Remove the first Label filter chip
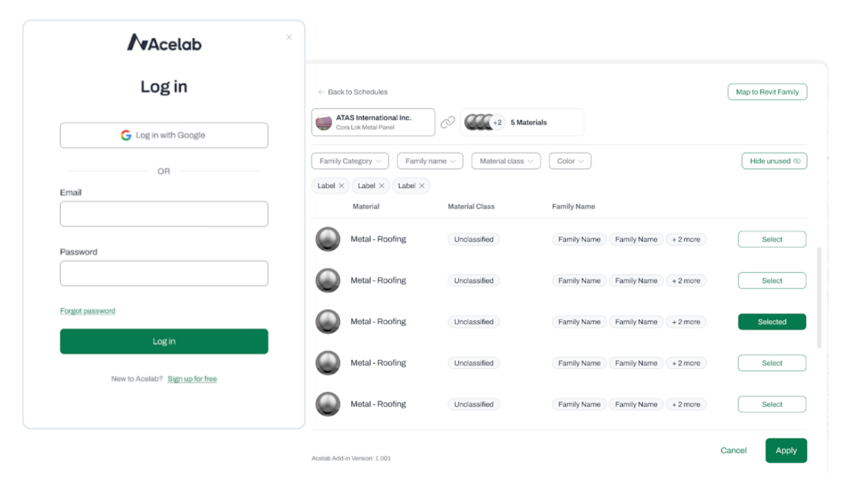This screenshot has width=868, height=488. 341,186
